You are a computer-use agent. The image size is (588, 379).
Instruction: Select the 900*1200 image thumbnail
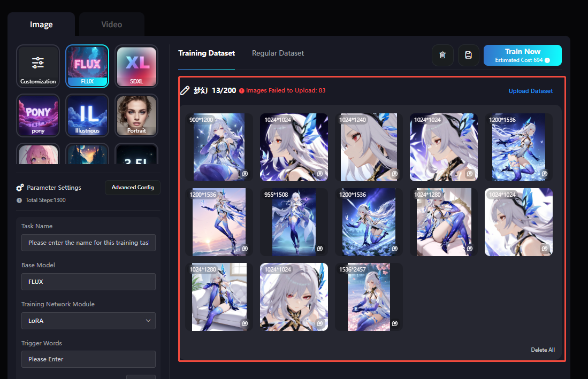[219, 147]
